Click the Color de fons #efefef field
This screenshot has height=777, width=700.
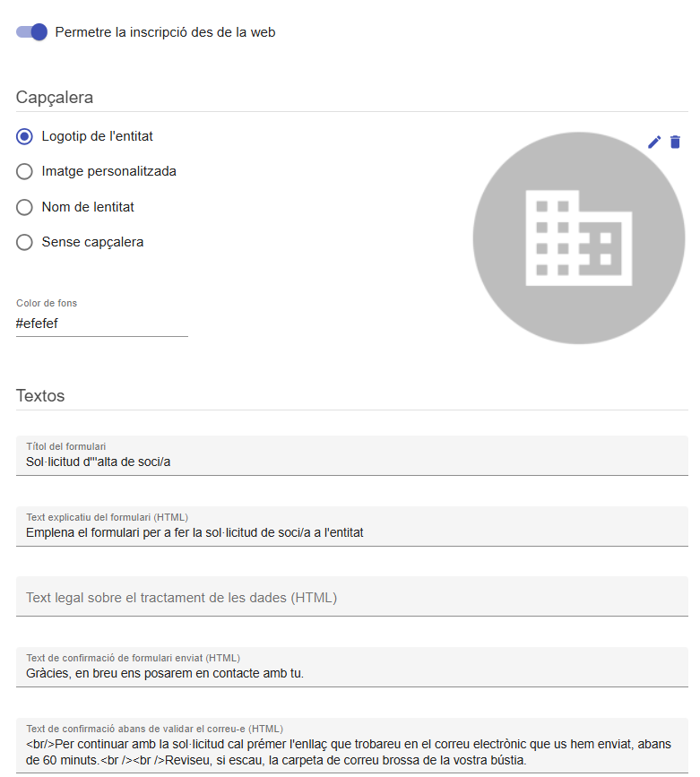(101, 324)
